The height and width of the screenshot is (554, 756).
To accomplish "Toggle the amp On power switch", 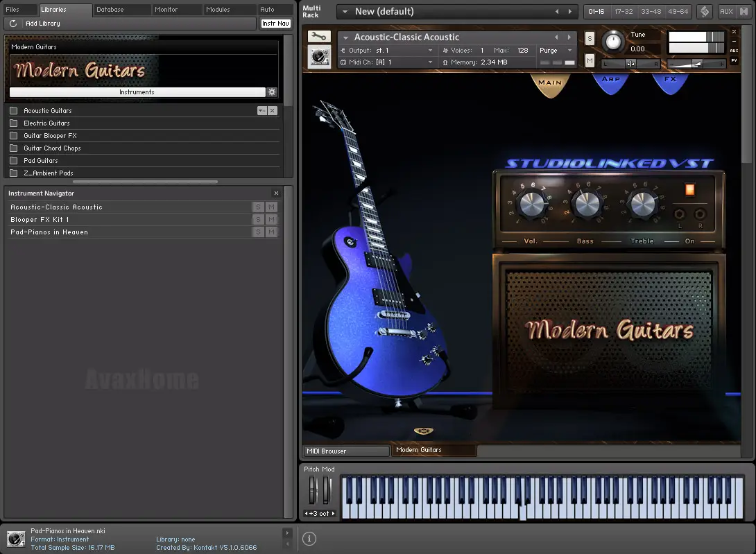I will click(690, 189).
